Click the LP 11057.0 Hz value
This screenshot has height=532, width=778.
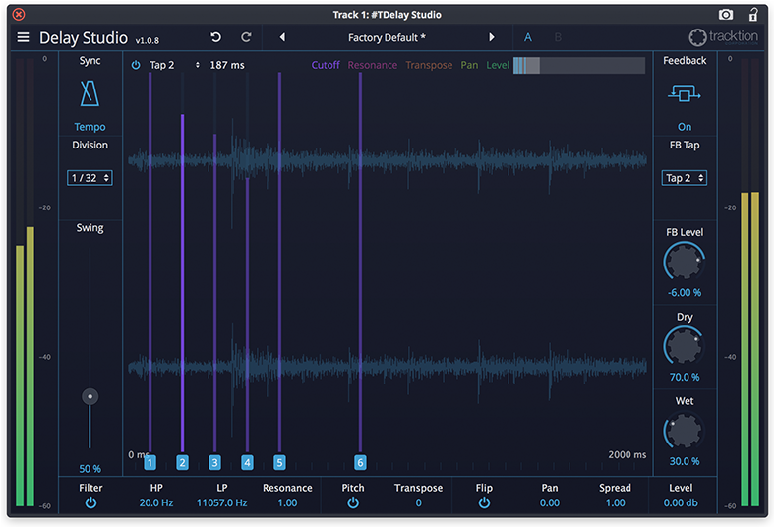point(221,503)
